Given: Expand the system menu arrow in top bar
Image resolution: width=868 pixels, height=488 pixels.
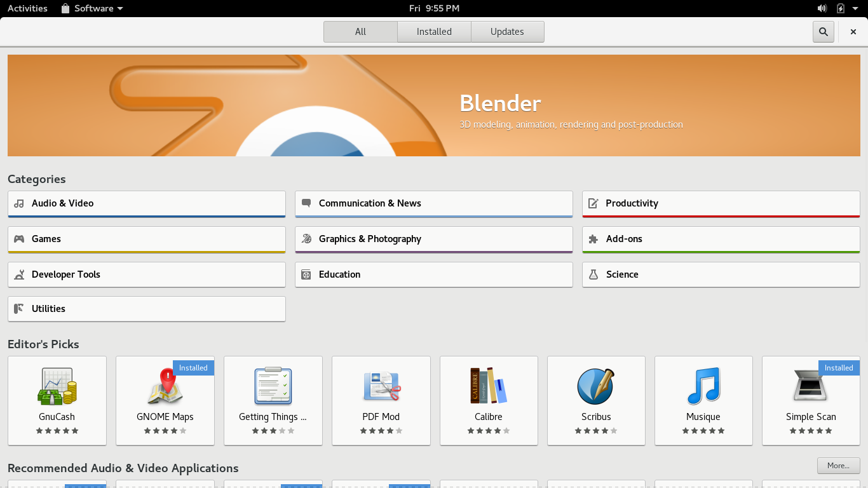Looking at the screenshot, I should [855, 8].
